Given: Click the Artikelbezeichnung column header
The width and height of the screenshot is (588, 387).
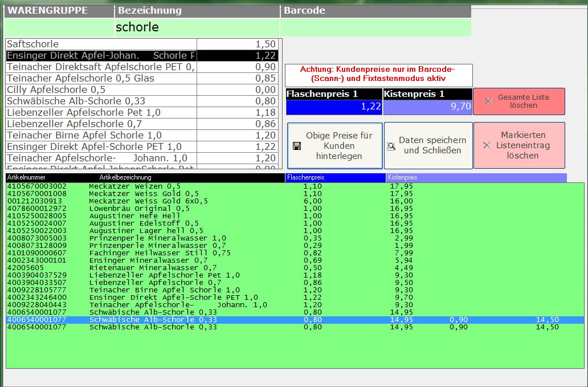Looking at the screenshot, I should click(x=125, y=177).
